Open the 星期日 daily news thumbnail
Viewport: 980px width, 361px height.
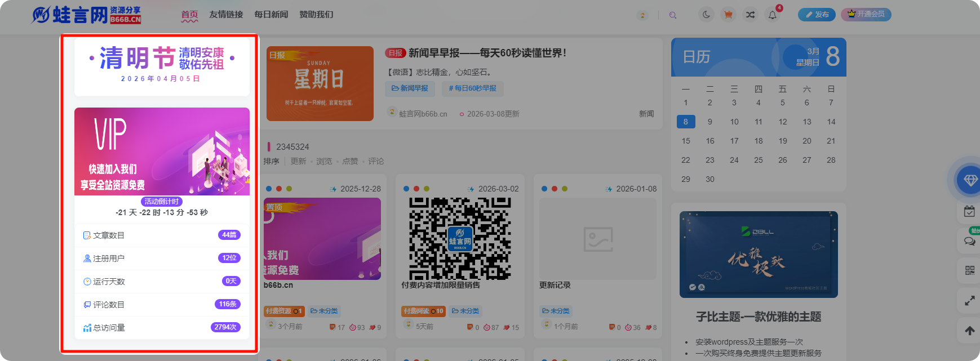320,83
